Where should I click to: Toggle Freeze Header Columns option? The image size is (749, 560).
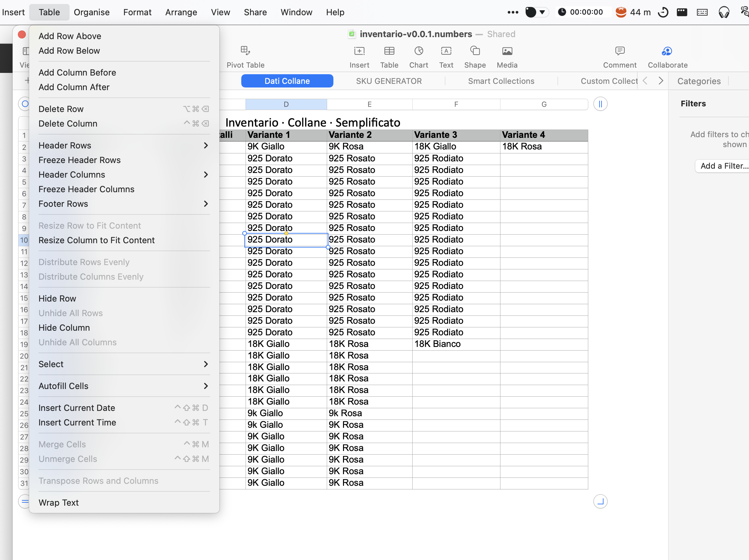coord(86,189)
